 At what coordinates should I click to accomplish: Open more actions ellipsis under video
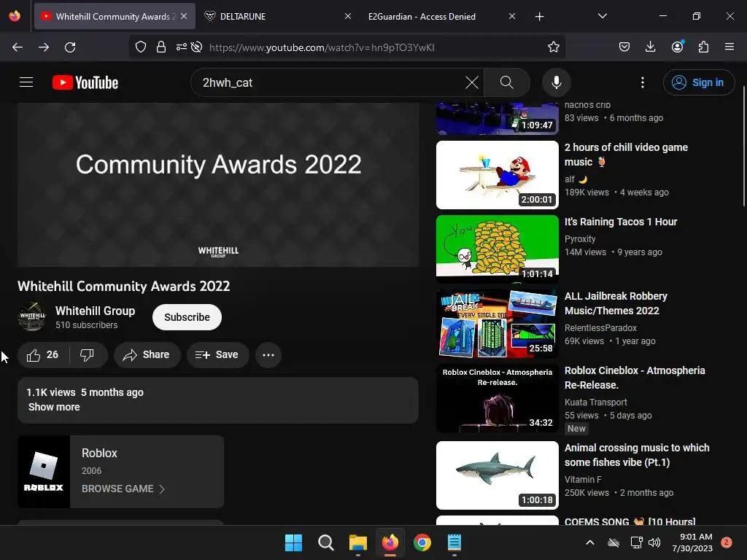click(x=268, y=355)
